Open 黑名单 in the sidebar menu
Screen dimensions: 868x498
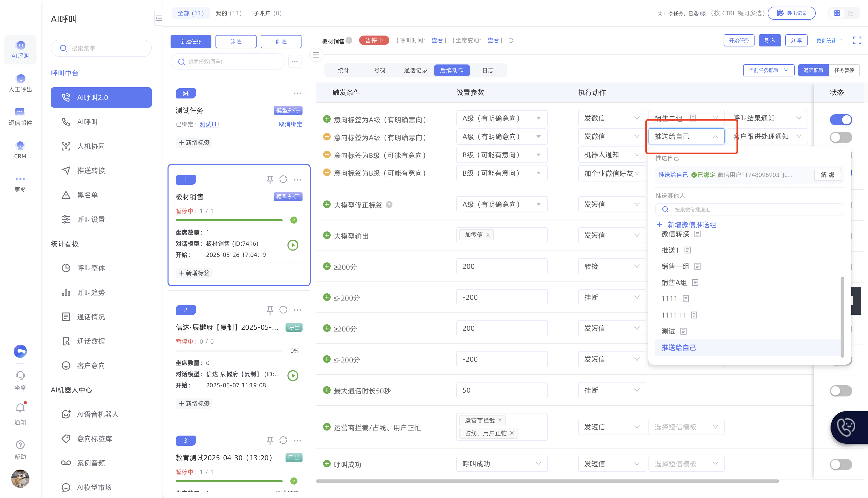click(x=101, y=195)
